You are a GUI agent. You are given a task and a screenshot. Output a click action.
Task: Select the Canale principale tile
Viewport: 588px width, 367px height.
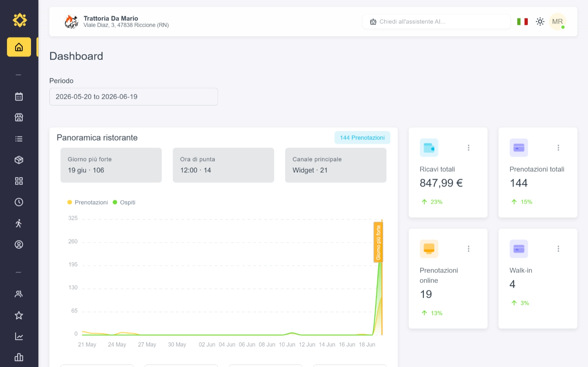(x=336, y=165)
